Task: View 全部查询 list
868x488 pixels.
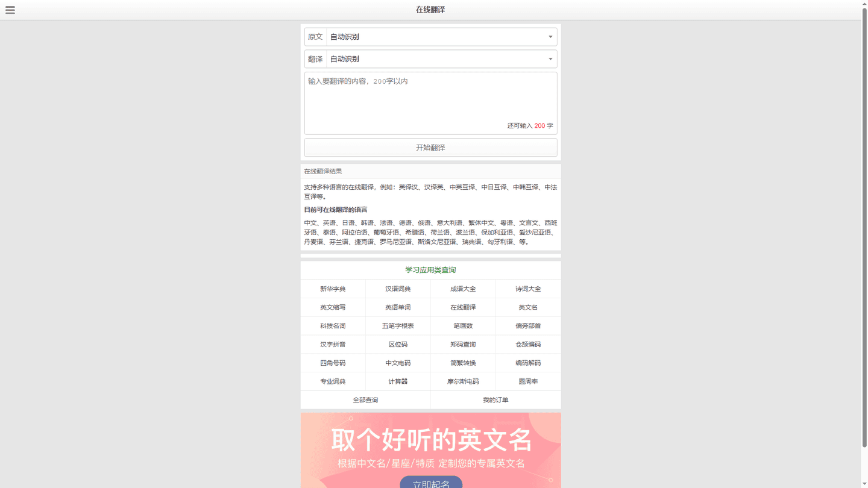Action: (x=365, y=400)
